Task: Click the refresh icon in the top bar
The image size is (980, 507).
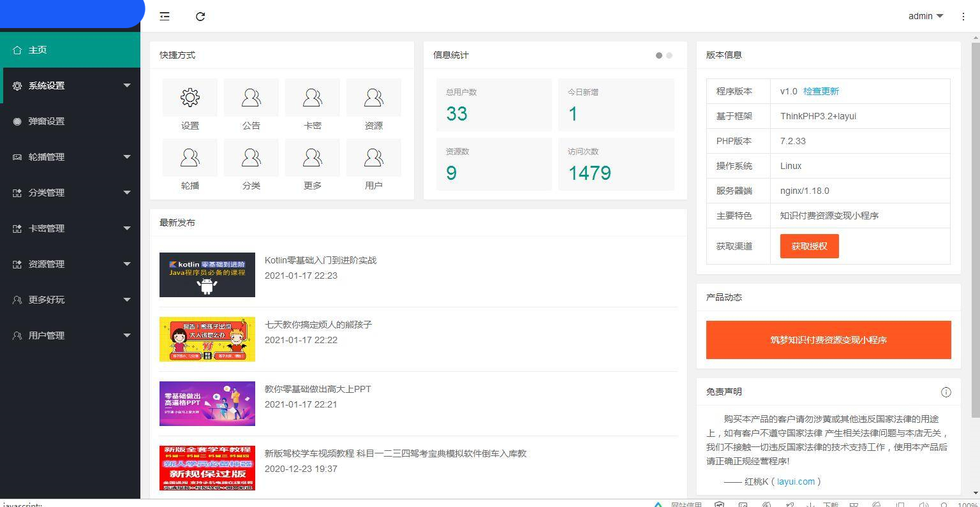Action: 200,17
